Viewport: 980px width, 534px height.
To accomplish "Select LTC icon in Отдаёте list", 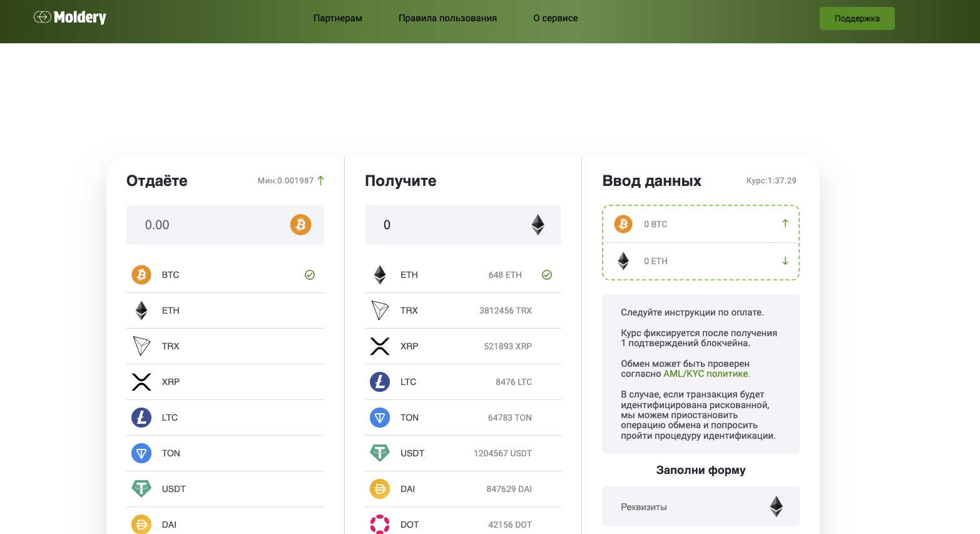I will (141, 418).
